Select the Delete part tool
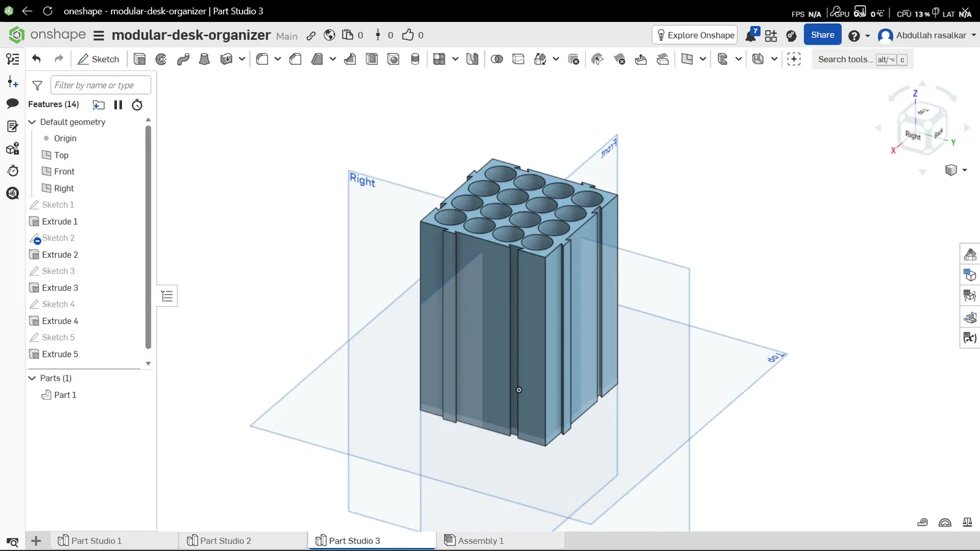 coord(574,59)
